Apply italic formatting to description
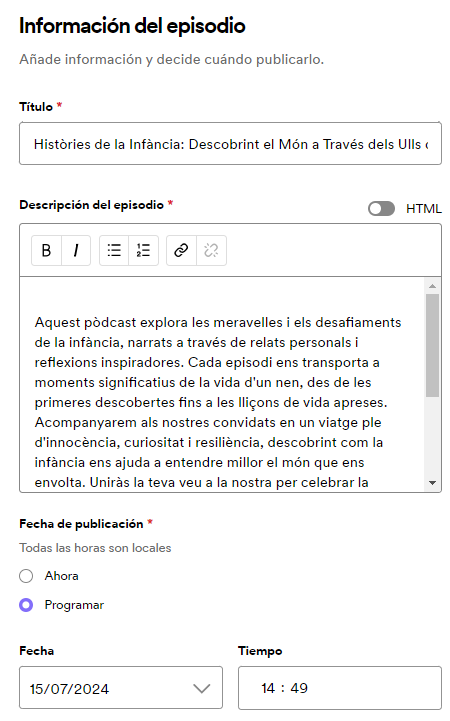This screenshot has height=721, width=450. point(76,251)
